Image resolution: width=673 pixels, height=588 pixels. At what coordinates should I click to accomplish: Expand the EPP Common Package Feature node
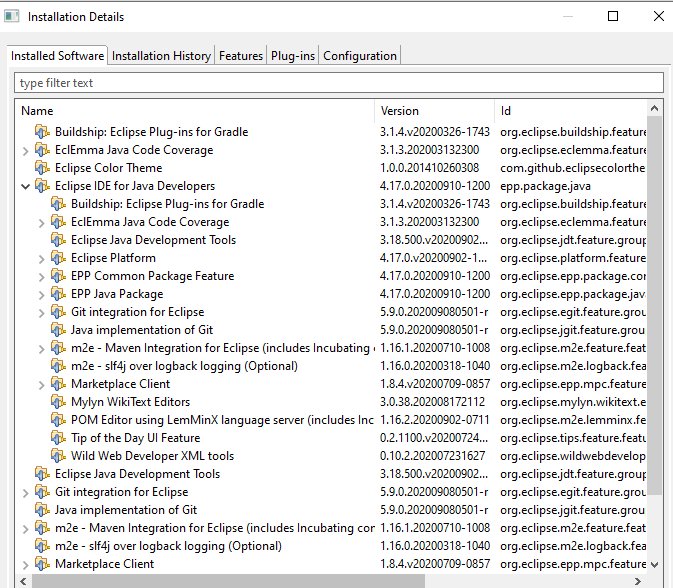(42, 277)
